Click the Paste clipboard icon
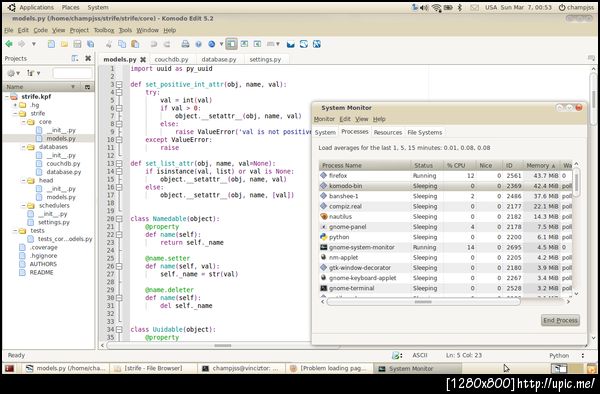This screenshot has width=600, height=394. [x=135, y=44]
